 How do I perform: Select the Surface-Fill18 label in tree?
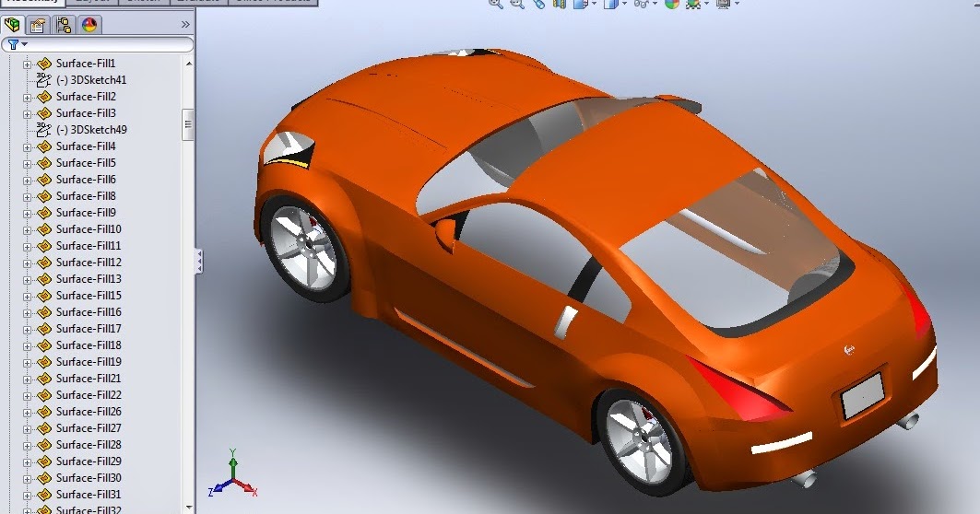(x=89, y=345)
